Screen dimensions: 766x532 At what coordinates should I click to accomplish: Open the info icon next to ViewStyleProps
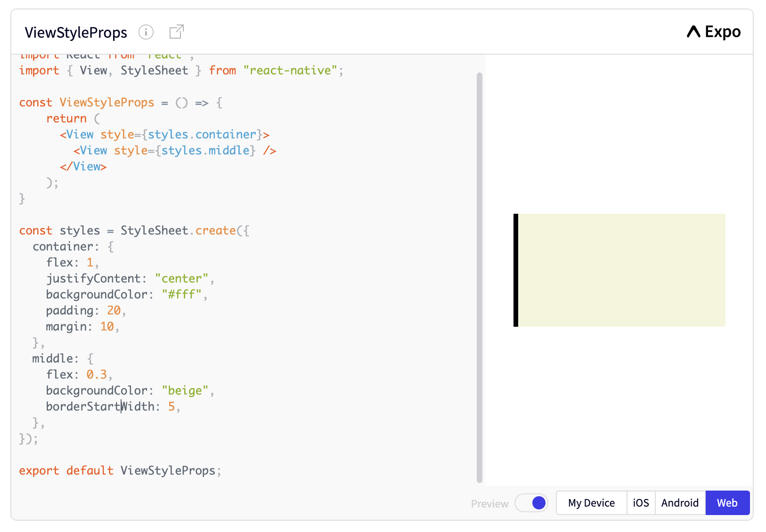coord(146,32)
